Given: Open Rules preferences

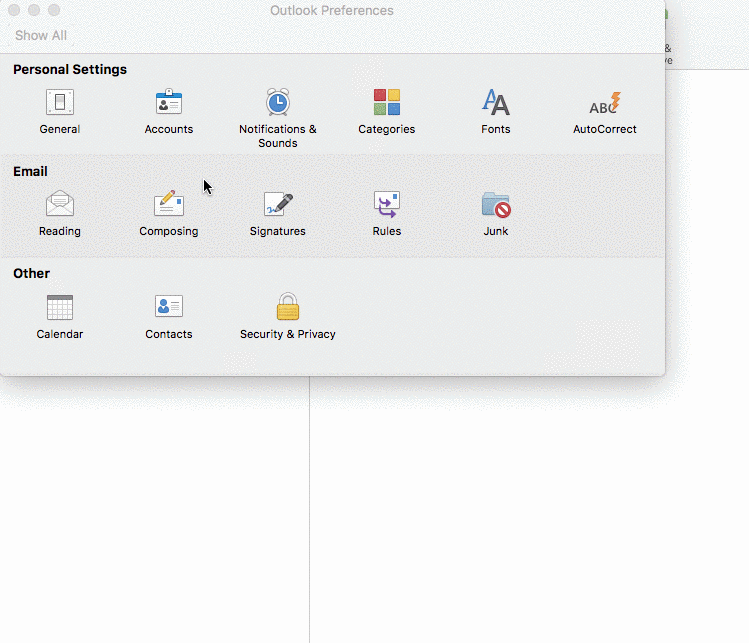Looking at the screenshot, I should 386,213.
